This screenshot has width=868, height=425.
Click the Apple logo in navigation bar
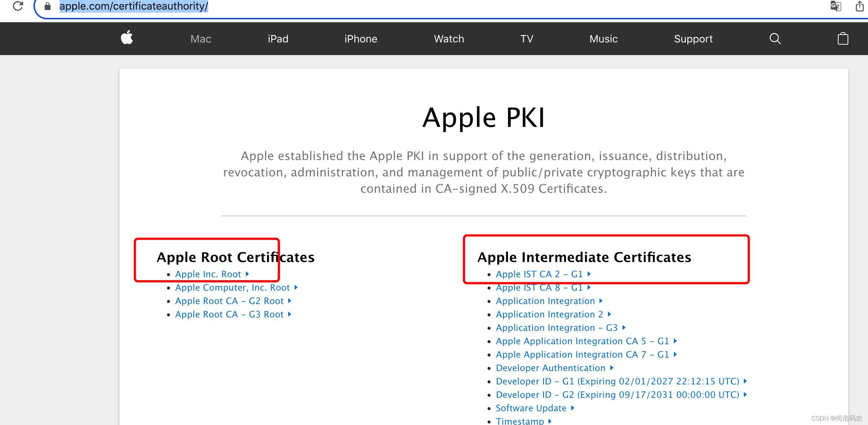[126, 38]
